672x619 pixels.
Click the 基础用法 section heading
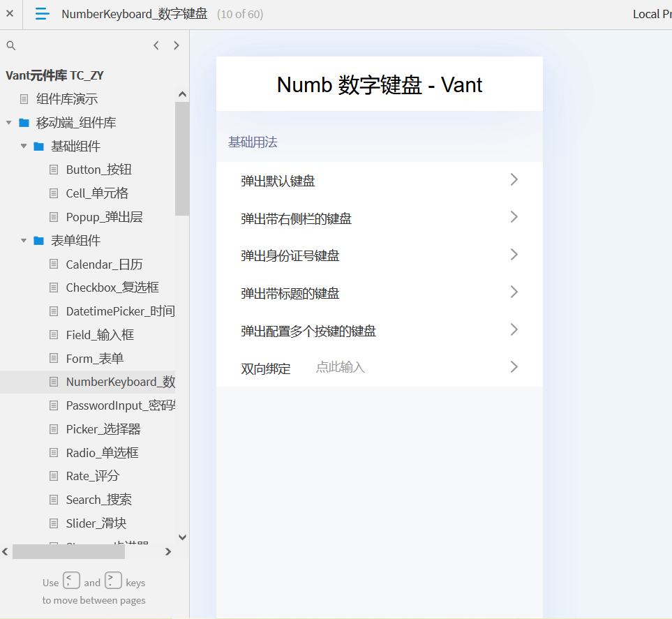click(x=253, y=142)
